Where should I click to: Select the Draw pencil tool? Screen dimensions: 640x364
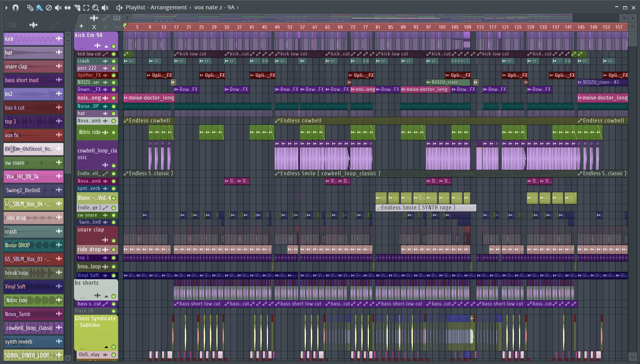point(30,8)
